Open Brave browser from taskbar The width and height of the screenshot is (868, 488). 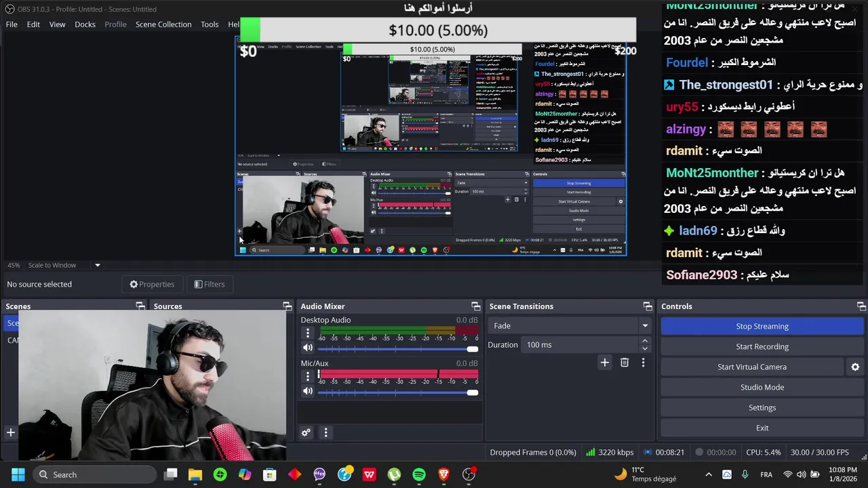[x=443, y=474]
